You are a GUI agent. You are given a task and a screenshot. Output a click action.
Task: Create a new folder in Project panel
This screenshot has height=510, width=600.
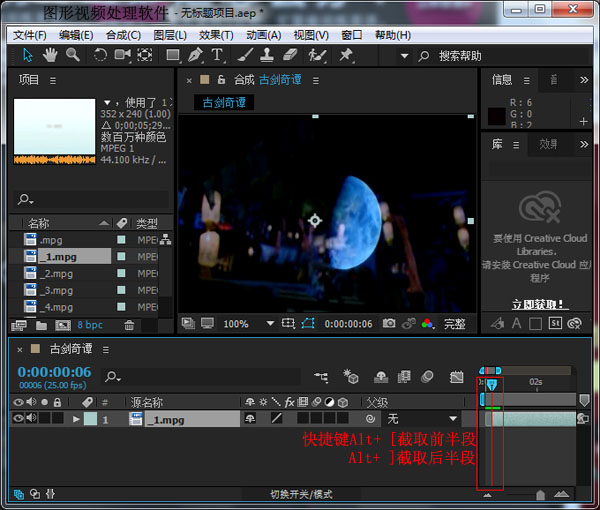click(41, 326)
